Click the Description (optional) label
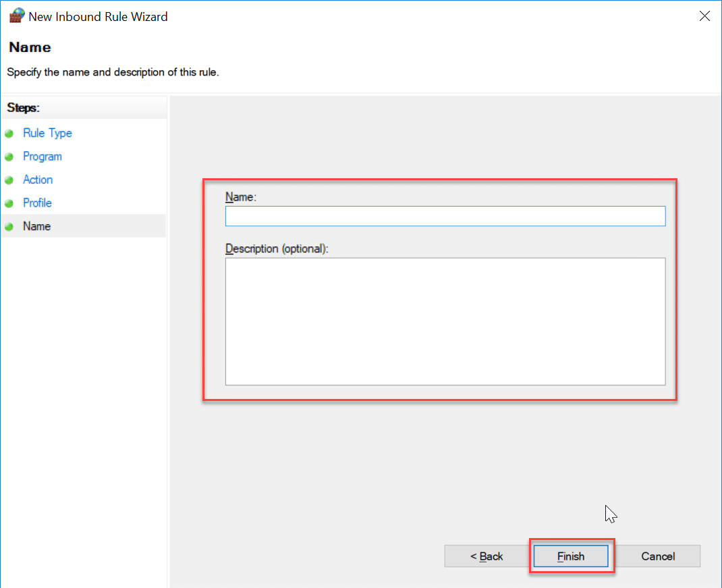This screenshot has height=588, width=722. [277, 248]
